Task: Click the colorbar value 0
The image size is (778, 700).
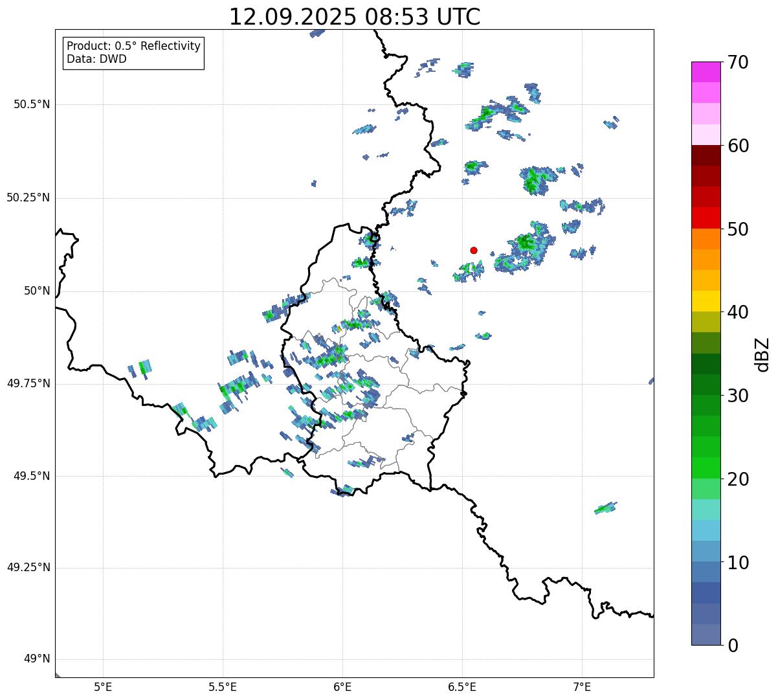Action: pyautogui.click(x=733, y=646)
